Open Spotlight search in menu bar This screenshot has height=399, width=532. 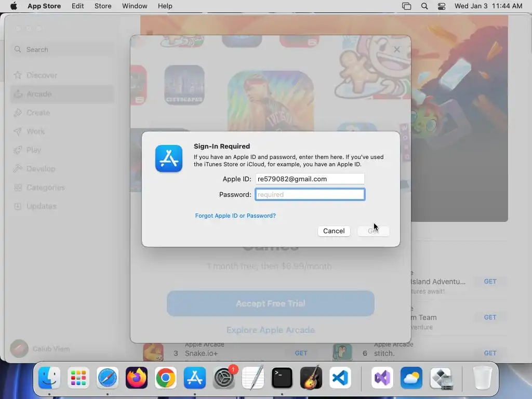click(424, 6)
